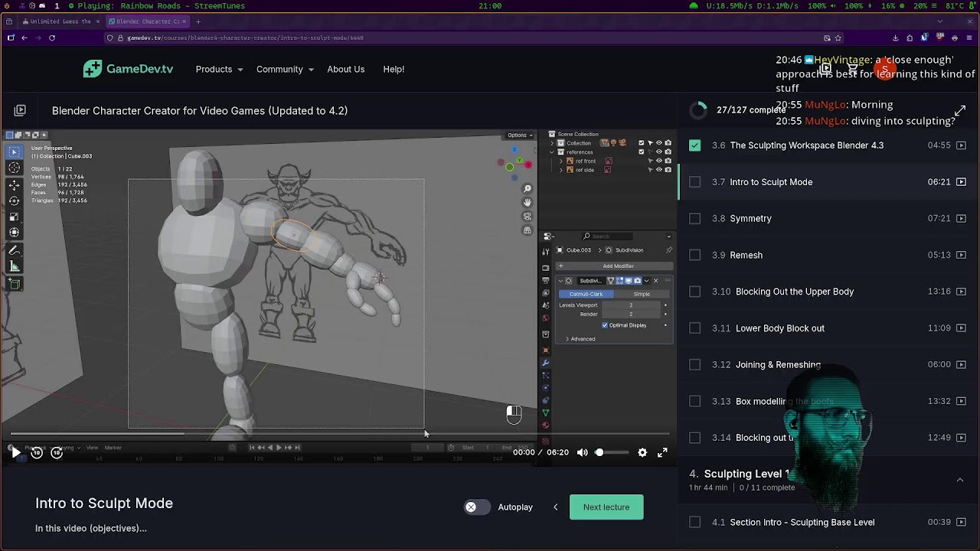
Task: Expand ref side item in outliner
Action: coord(560,170)
